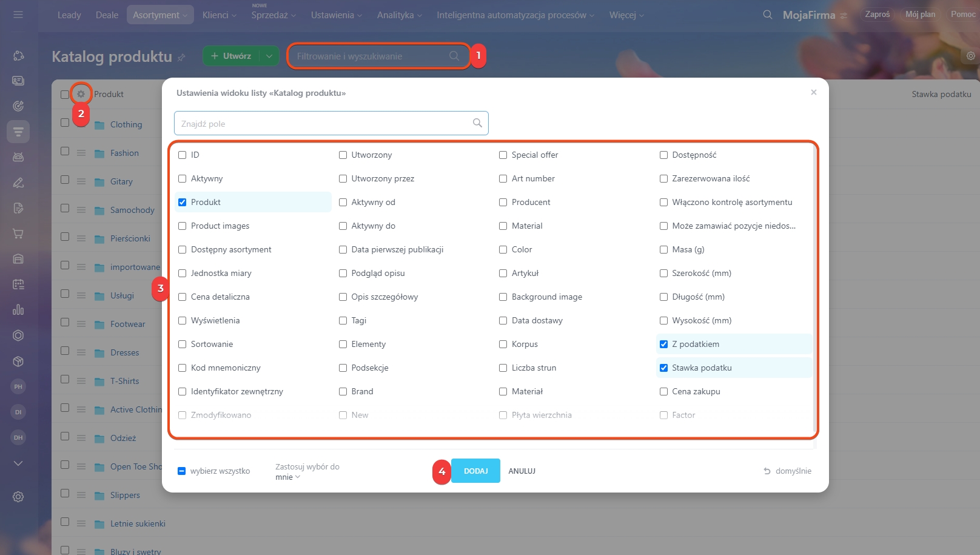Expand the sidebar's collapsed items chevron

(18, 463)
